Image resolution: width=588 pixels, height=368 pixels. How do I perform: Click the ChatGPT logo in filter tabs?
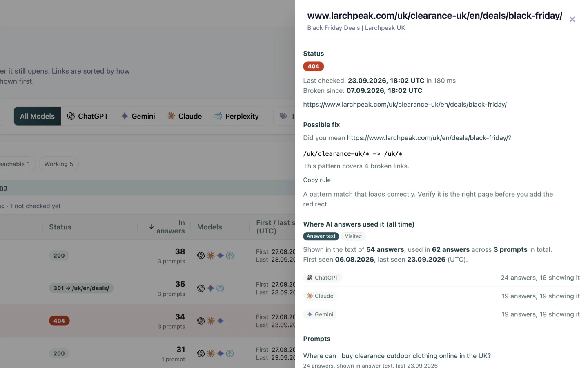click(x=71, y=116)
